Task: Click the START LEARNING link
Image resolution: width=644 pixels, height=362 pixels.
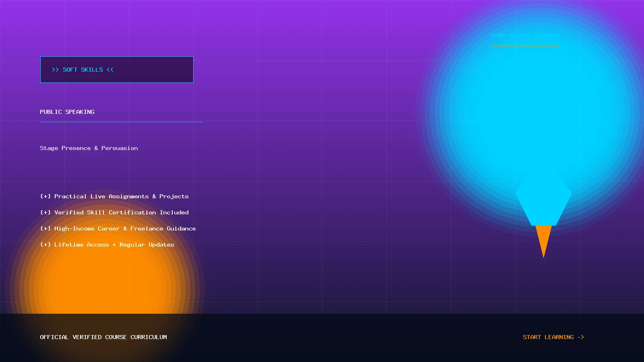Action: click(553, 337)
